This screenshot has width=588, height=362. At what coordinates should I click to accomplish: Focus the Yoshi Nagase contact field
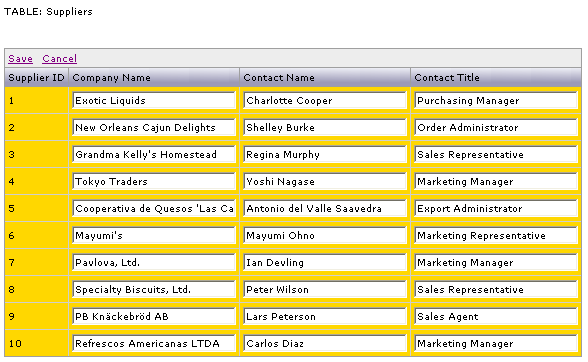[x=325, y=182]
